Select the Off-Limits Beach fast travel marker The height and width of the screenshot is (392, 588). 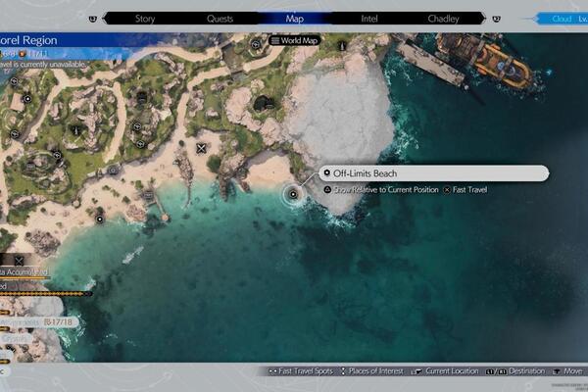[x=293, y=194]
